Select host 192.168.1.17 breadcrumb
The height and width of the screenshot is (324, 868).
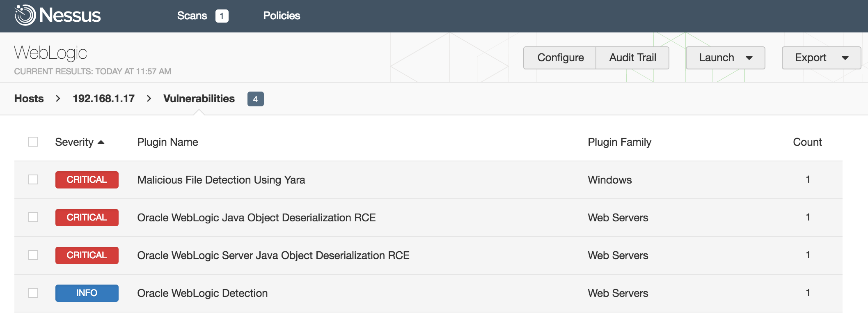103,99
